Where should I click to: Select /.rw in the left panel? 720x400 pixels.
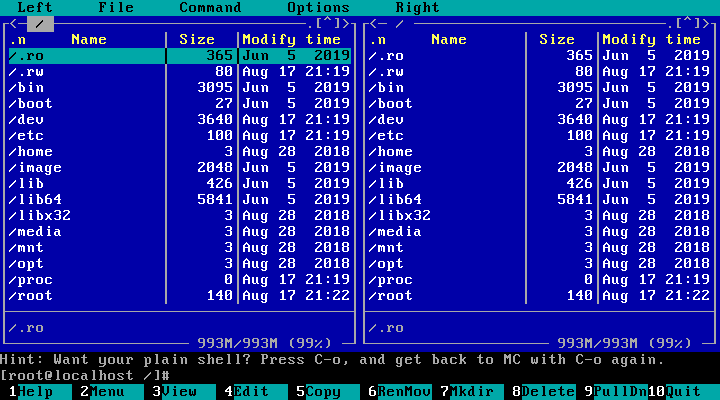point(180,72)
